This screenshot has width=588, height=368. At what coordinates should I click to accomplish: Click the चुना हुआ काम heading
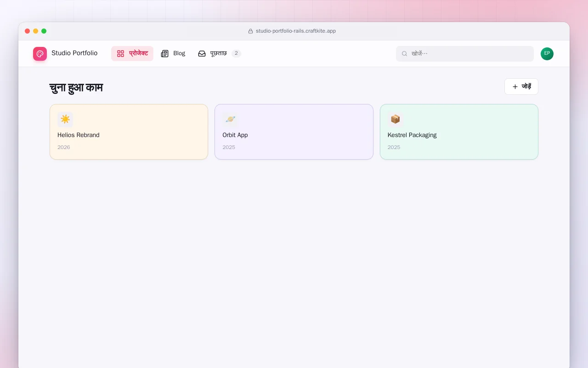point(76,87)
